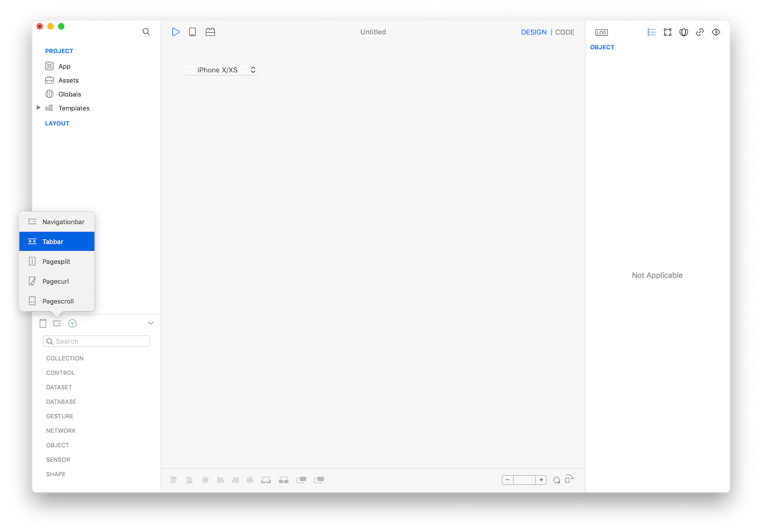This screenshot has width=760, height=532.
Task: Open the package build icon in toolbar
Action: 210,32
